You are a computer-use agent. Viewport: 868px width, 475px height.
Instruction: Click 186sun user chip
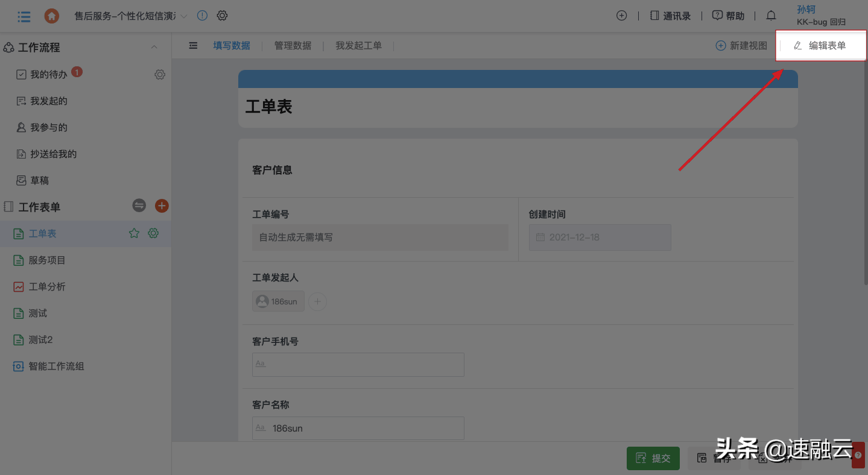(x=278, y=301)
